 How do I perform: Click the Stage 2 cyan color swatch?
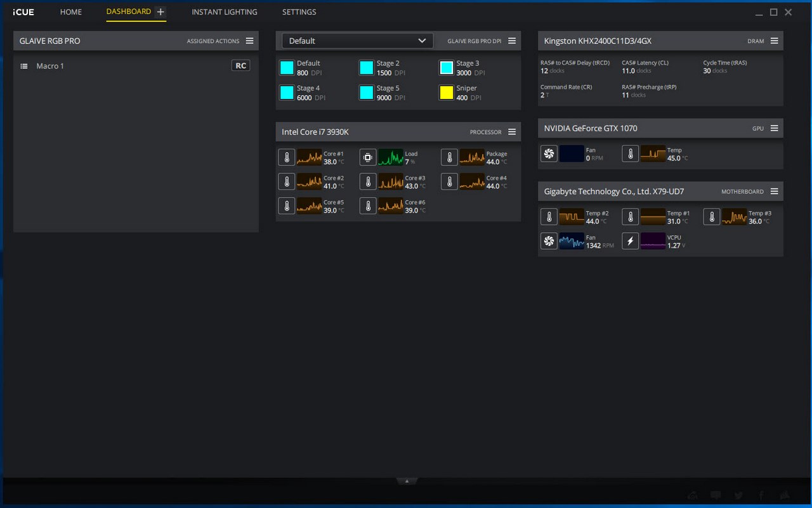pos(367,67)
